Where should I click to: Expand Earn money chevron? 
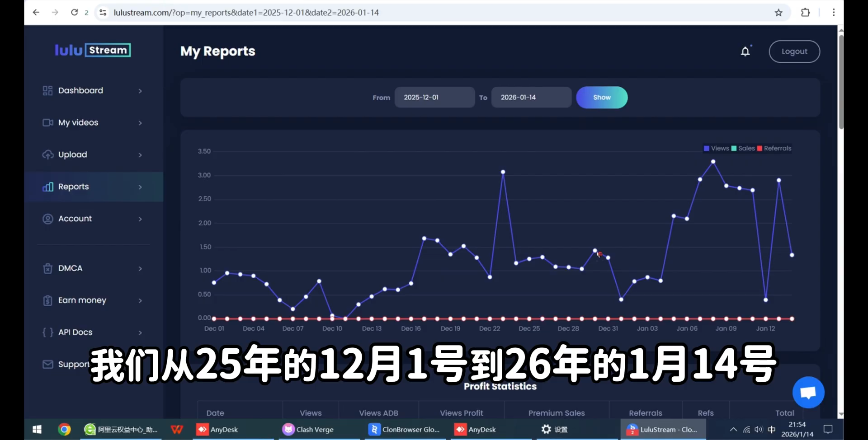pos(140,301)
